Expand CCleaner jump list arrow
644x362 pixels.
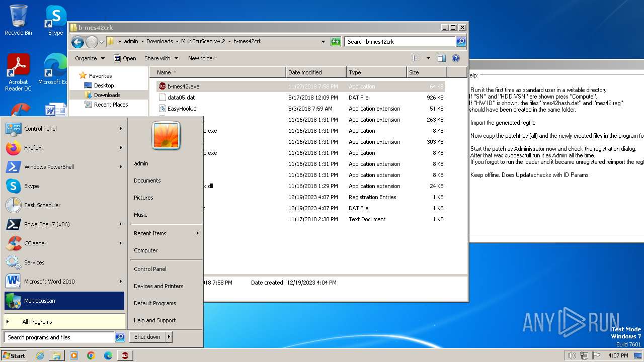click(121, 243)
